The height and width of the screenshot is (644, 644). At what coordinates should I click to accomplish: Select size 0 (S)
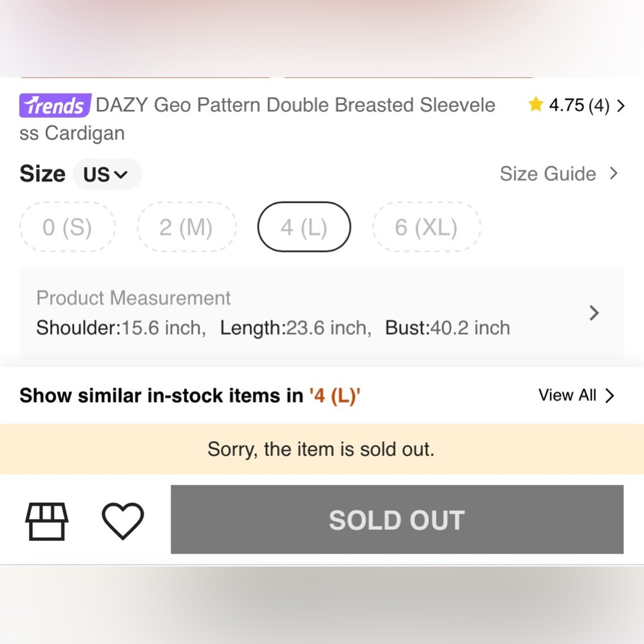click(x=67, y=227)
